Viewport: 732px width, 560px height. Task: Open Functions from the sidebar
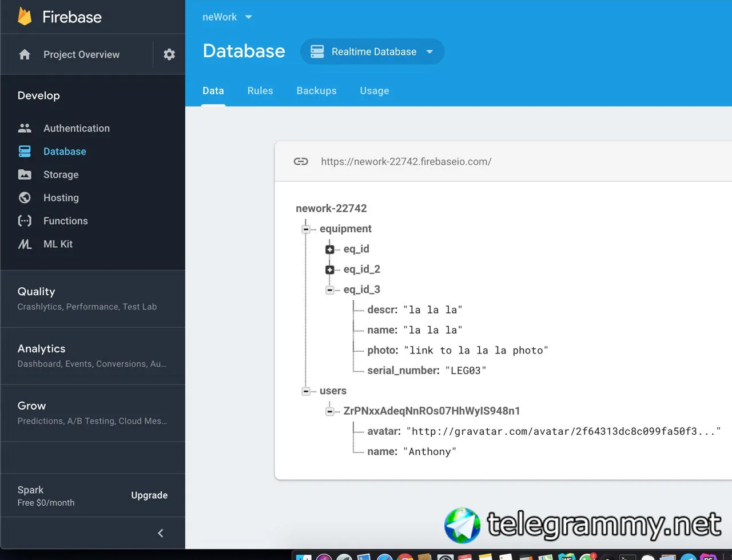tap(66, 221)
